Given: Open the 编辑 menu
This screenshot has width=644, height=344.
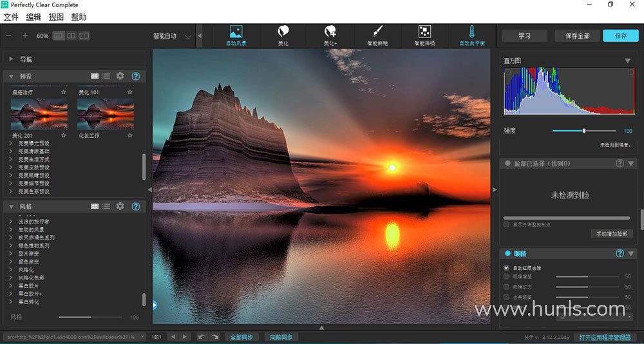Looking at the screenshot, I should click(33, 17).
